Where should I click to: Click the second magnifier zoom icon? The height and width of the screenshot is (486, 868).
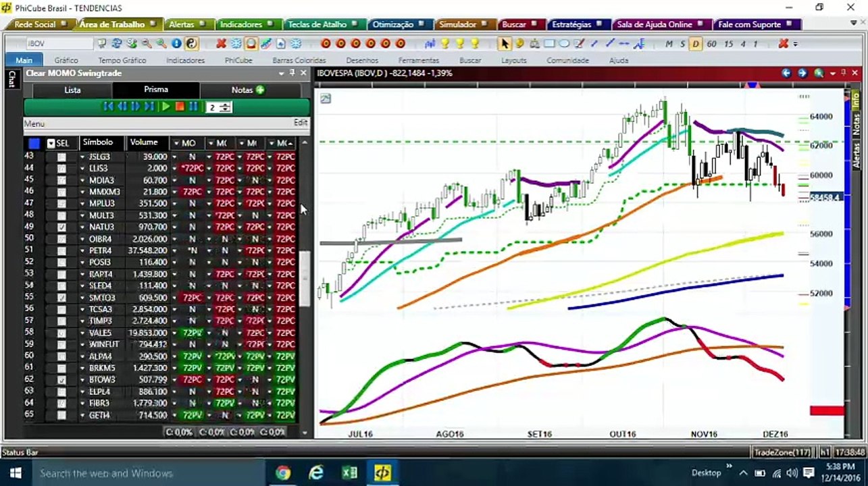tap(161, 44)
